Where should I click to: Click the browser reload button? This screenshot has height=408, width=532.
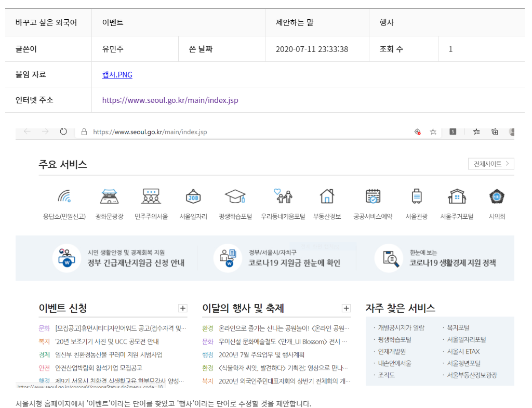(x=63, y=132)
